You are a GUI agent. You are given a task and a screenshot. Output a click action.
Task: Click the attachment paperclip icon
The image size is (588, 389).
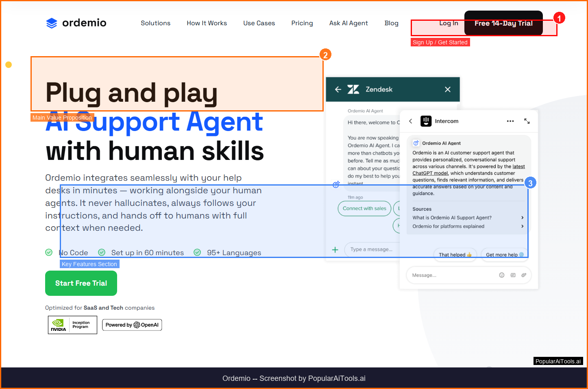coord(524,275)
